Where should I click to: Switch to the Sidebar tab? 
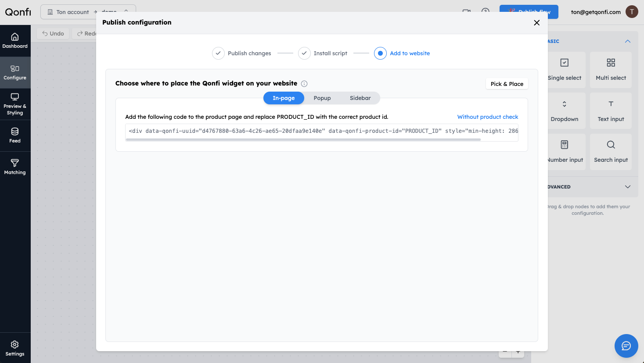pos(360,98)
